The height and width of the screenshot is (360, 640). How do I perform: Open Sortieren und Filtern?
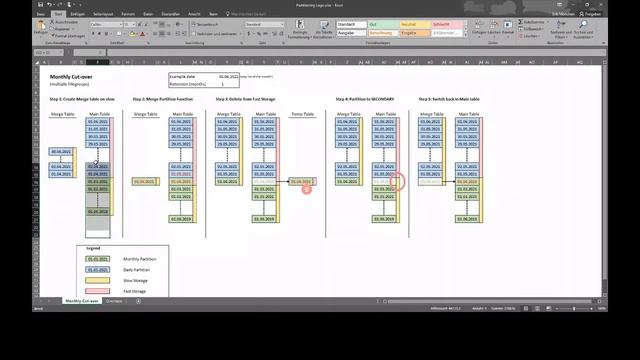561,29
